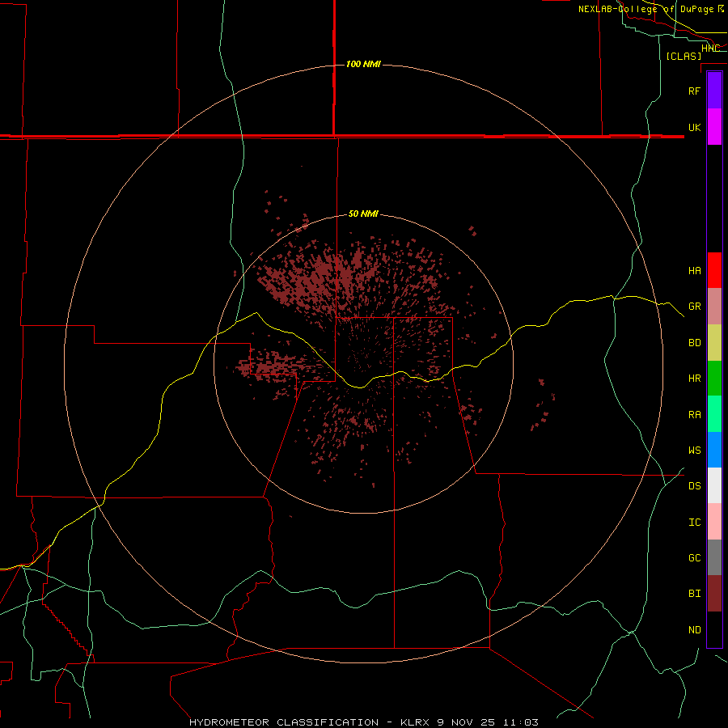This screenshot has width=728, height=728.
Task: Click the 9 NOV 25 date
Action: click(x=466, y=722)
